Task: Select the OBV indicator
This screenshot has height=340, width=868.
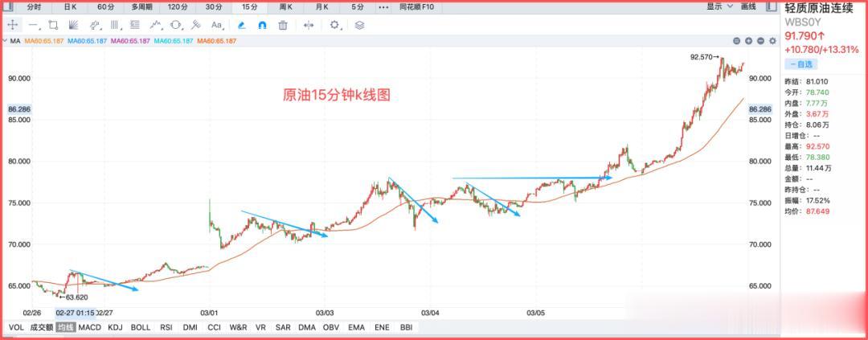Action: coord(331,327)
